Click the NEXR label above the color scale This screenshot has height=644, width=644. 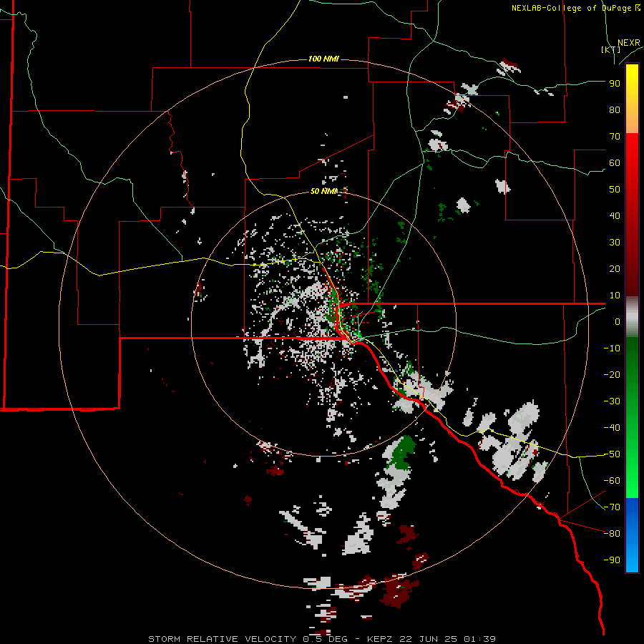point(629,43)
